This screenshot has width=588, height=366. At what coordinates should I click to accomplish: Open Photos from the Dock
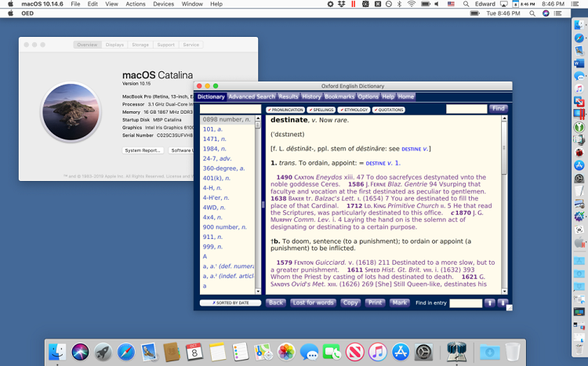pyautogui.click(x=286, y=351)
